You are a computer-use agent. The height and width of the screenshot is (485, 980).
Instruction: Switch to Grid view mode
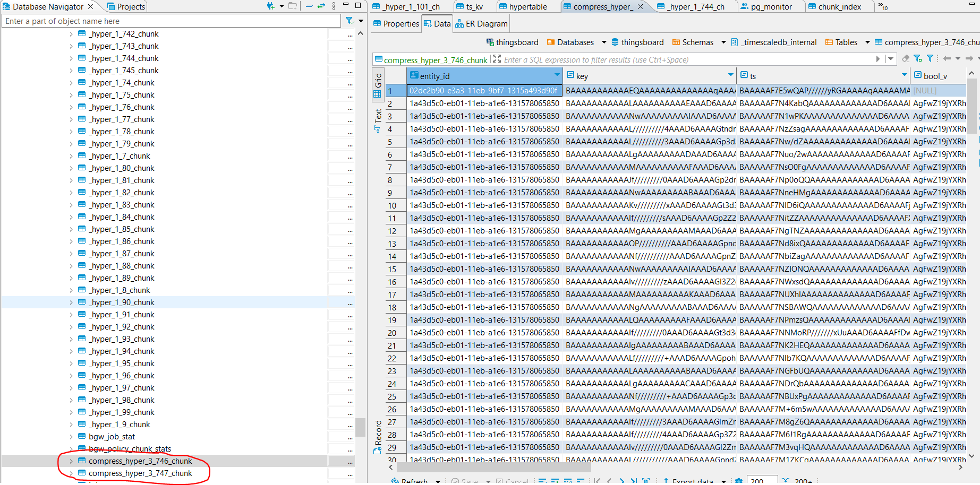pos(378,85)
